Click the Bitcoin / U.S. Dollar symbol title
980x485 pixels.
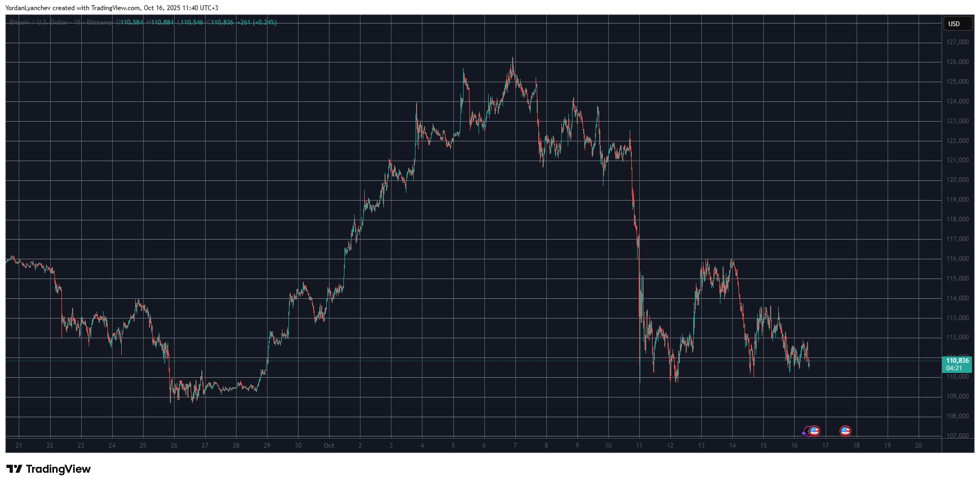[38, 22]
